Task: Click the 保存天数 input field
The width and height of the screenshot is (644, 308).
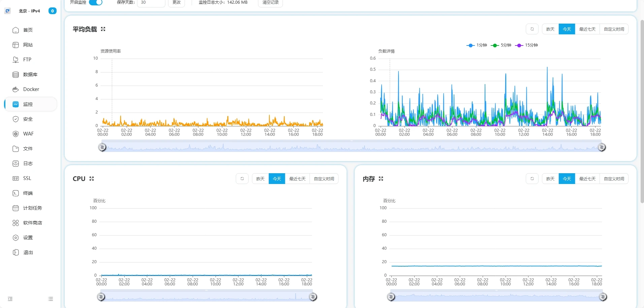Action: [151, 3]
